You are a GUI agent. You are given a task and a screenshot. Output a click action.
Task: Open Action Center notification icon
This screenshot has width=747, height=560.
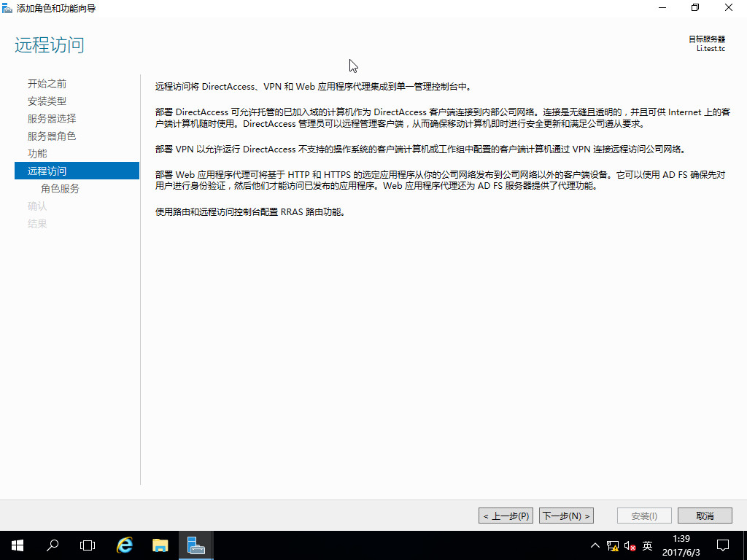(723, 545)
